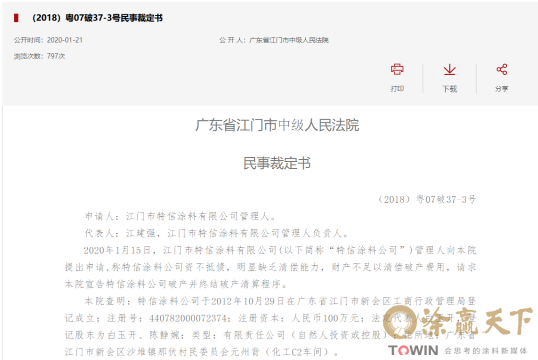The image size is (538, 360).
Task: Click the publisher text 广东省江门市中级人民法院 in header
Action: [289, 40]
